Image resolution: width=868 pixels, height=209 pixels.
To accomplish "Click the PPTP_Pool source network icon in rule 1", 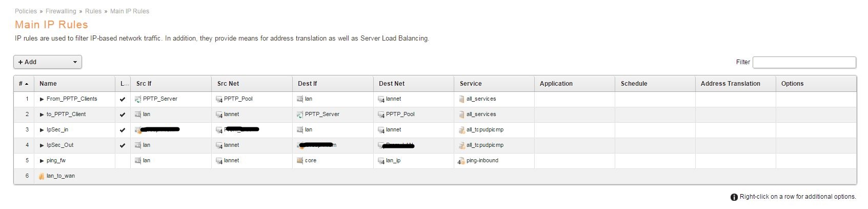I will (x=219, y=99).
